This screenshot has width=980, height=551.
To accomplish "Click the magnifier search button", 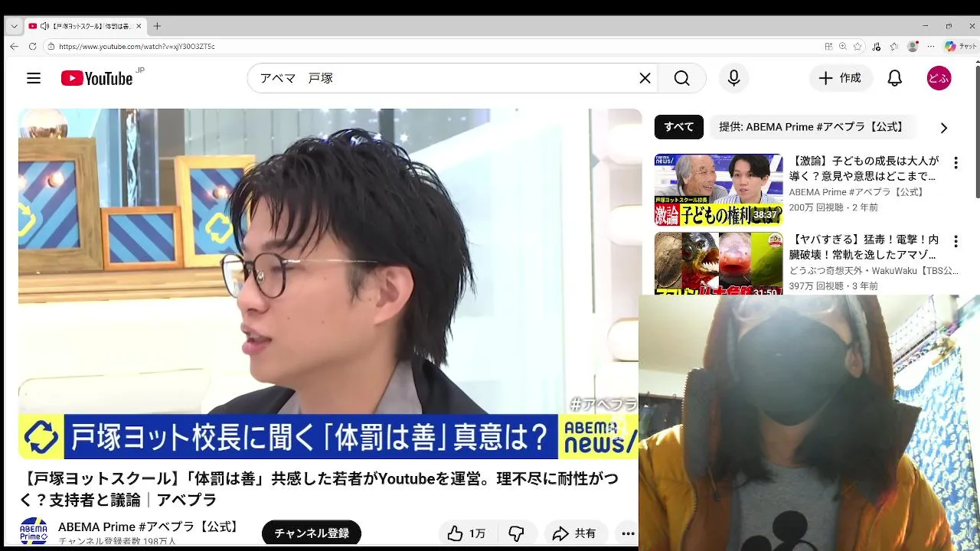I will [x=681, y=78].
